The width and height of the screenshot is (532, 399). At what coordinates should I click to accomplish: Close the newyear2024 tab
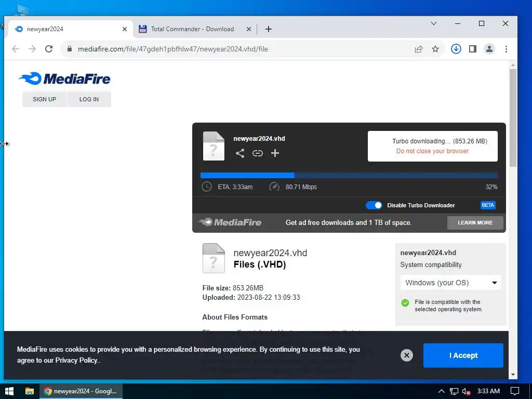point(125,29)
